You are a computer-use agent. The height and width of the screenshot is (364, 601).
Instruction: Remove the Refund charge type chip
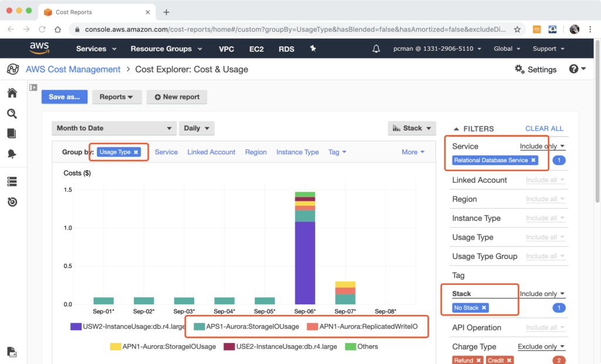479,360
